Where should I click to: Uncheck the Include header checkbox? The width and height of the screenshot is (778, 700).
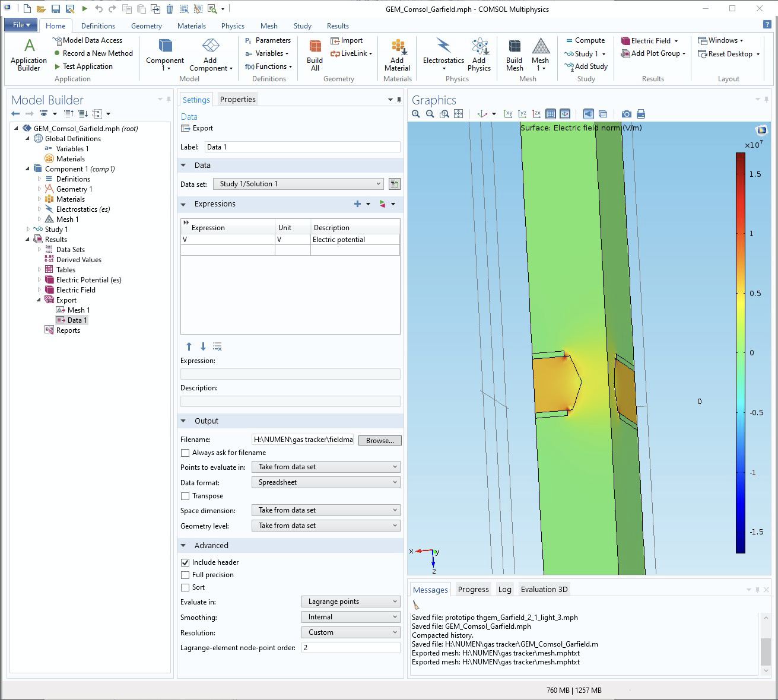[x=185, y=562]
